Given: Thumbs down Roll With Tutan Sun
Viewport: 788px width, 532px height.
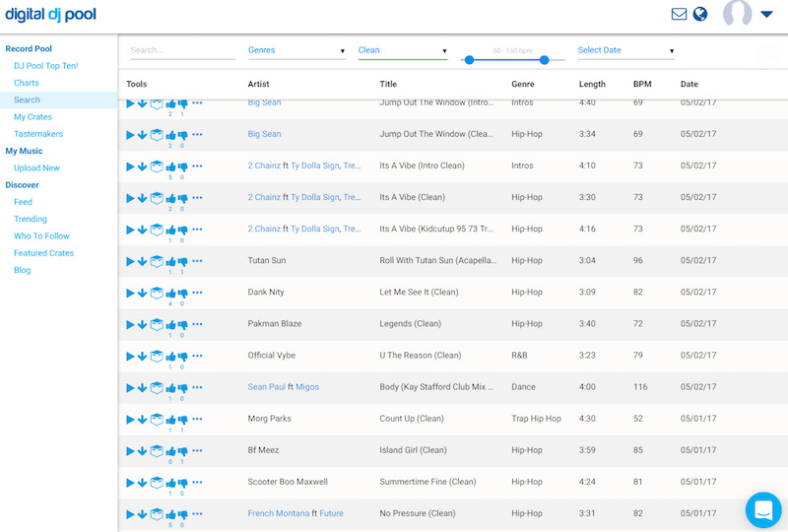Looking at the screenshot, I should coord(182,261).
